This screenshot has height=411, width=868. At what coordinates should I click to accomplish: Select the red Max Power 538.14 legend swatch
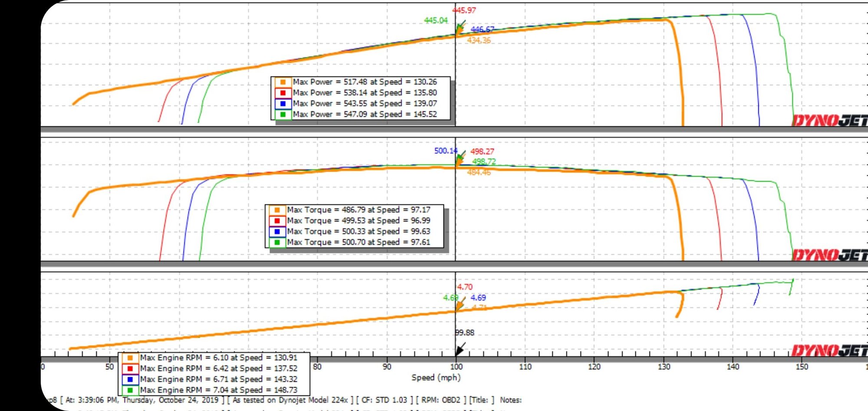(283, 93)
